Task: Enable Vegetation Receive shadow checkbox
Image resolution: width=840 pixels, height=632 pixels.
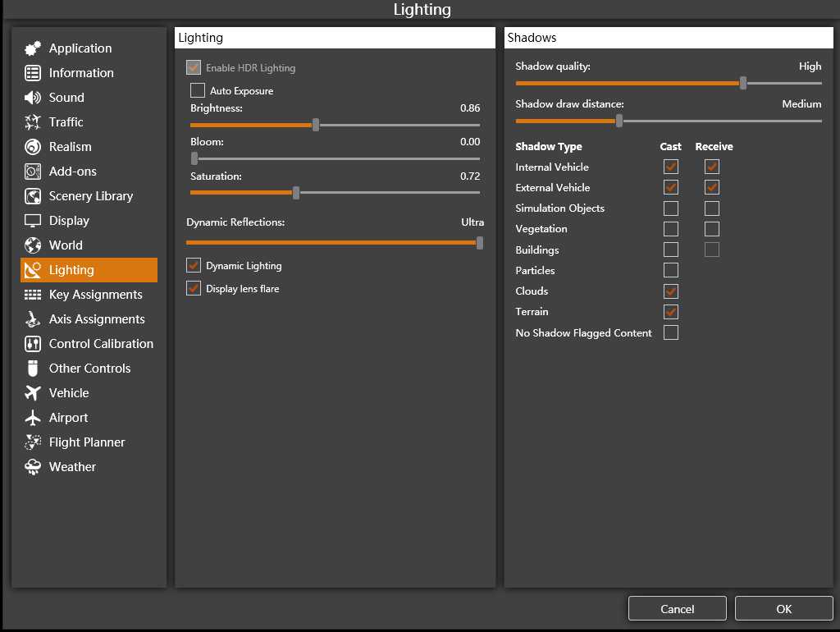Action: [712, 229]
